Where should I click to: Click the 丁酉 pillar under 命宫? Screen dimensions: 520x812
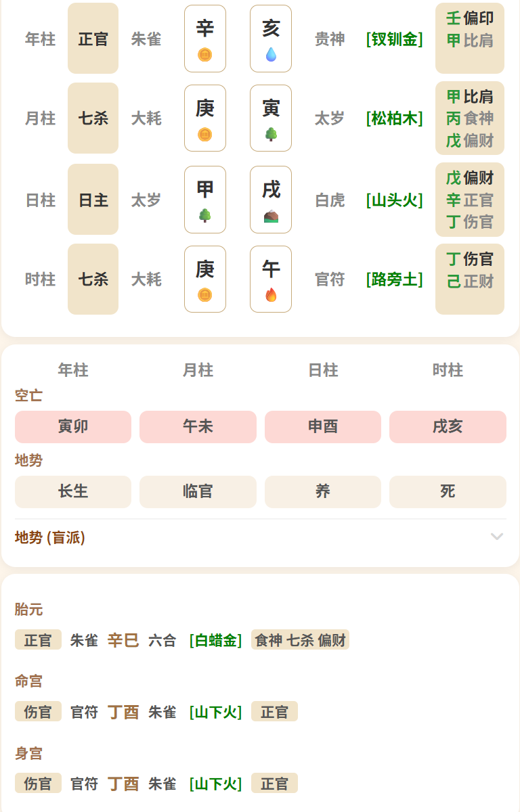[x=123, y=712]
